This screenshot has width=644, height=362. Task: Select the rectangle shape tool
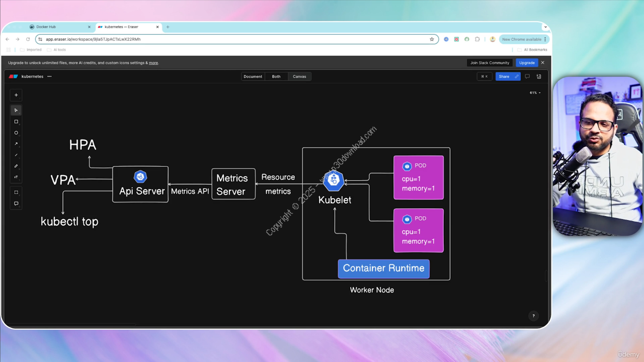point(16,122)
